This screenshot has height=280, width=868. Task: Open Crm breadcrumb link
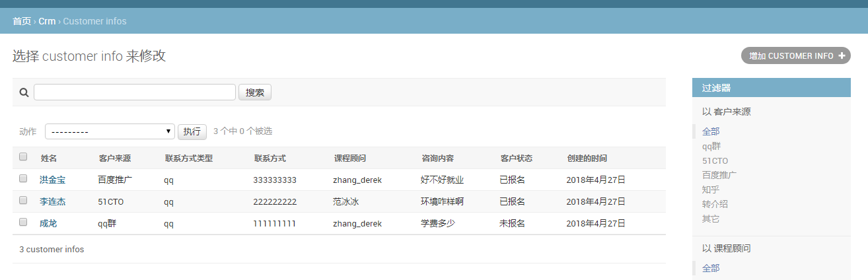click(47, 21)
